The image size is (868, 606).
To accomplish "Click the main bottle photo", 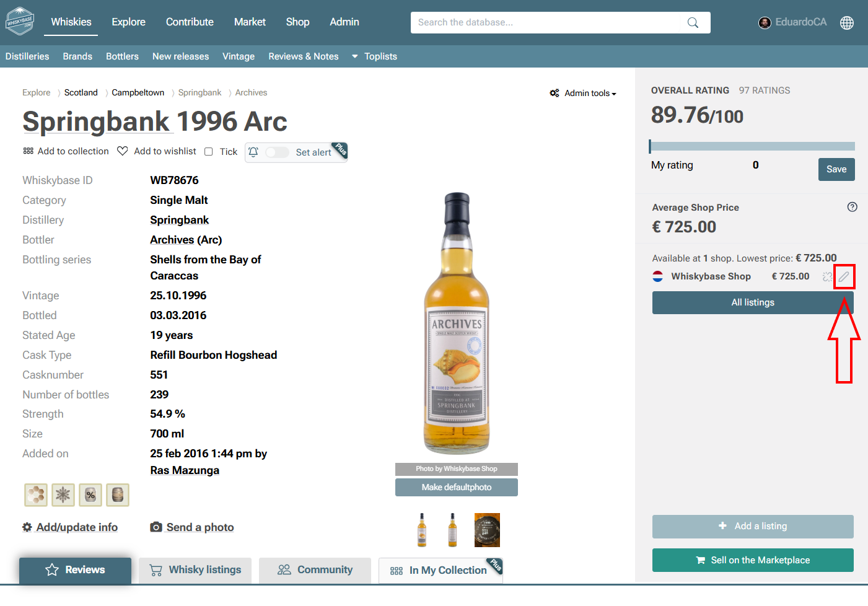I will 457,323.
